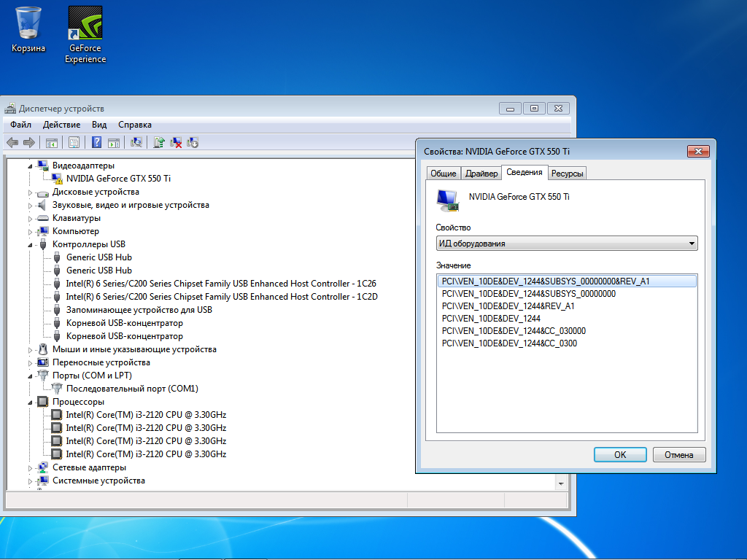Click the NVIDIA GTX 550 Ti warning icon
Image resolution: width=747 pixels, height=560 pixels.
pos(57,179)
